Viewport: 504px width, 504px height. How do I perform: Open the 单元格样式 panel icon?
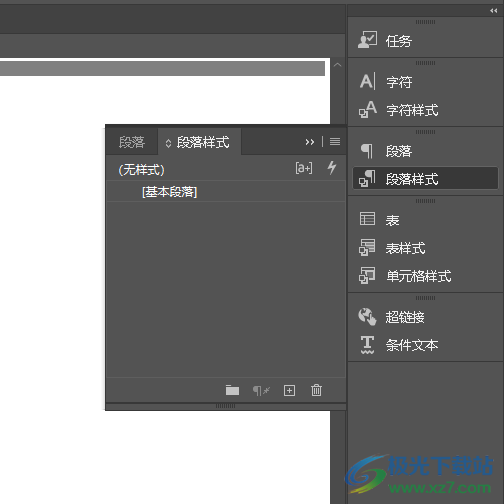coord(367,275)
